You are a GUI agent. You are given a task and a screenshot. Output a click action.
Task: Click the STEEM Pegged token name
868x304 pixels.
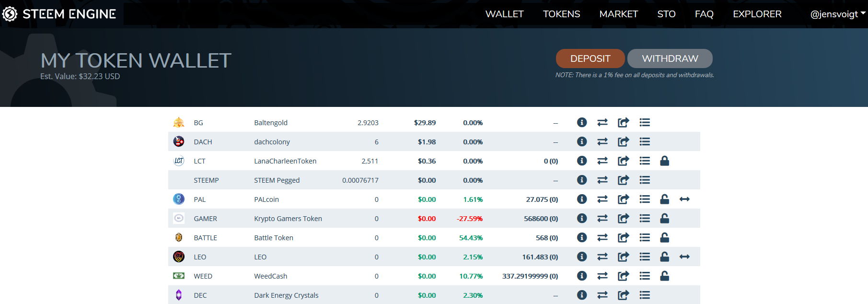pyautogui.click(x=277, y=180)
